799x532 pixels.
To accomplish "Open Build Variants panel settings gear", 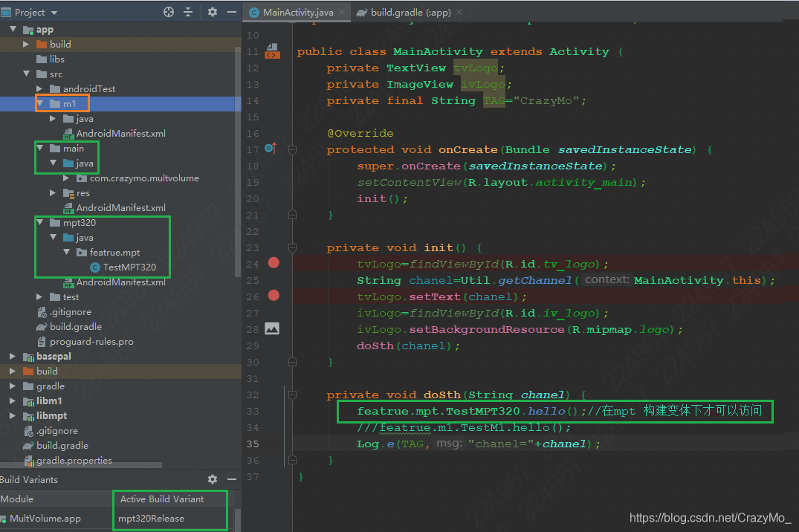I will [213, 479].
